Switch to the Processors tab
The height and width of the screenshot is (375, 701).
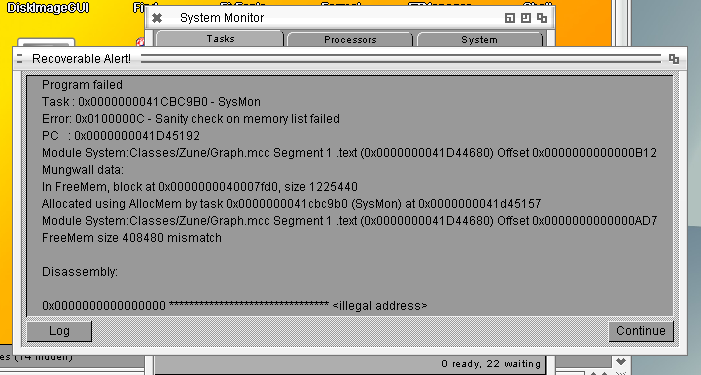click(350, 39)
